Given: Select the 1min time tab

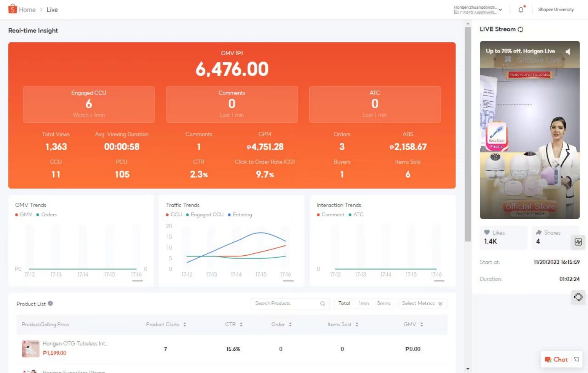Looking at the screenshot, I should pos(364,304).
